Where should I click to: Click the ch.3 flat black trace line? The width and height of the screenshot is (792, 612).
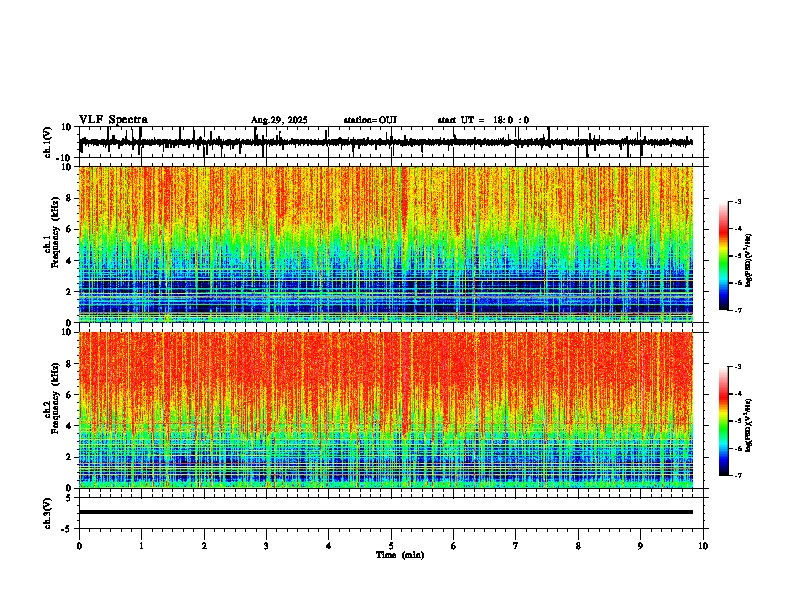tap(386, 512)
